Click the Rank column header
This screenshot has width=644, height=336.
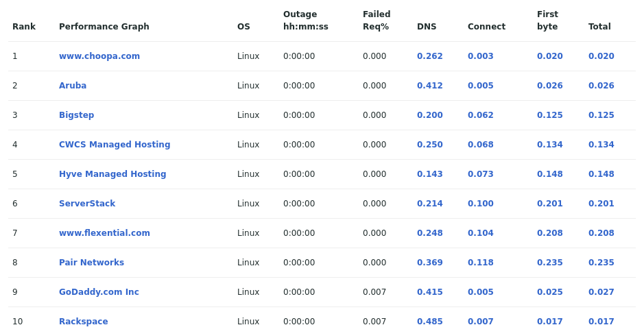pos(24,27)
